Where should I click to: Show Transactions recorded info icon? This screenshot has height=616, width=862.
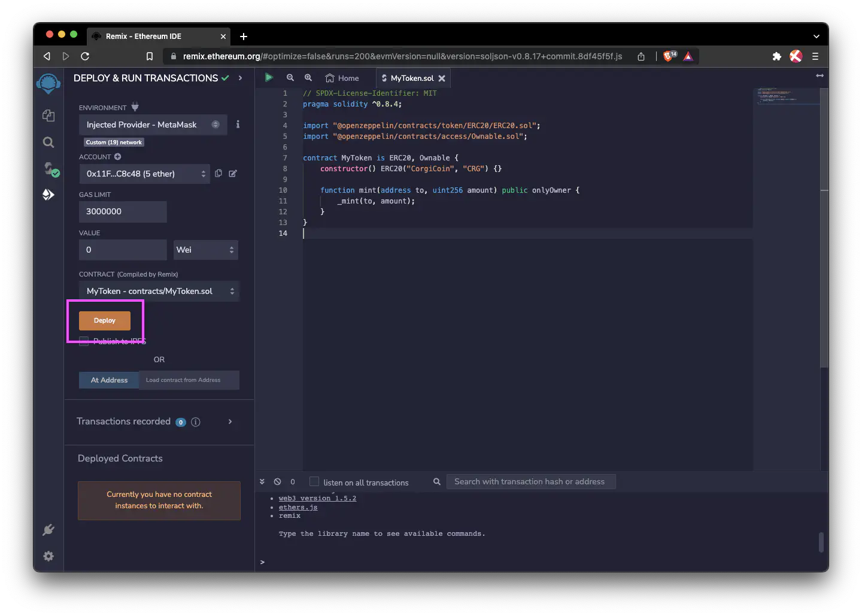[x=195, y=422]
